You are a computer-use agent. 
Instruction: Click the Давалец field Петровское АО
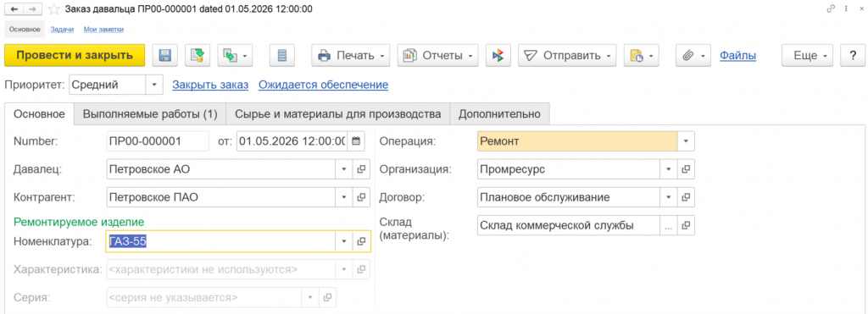click(220, 169)
